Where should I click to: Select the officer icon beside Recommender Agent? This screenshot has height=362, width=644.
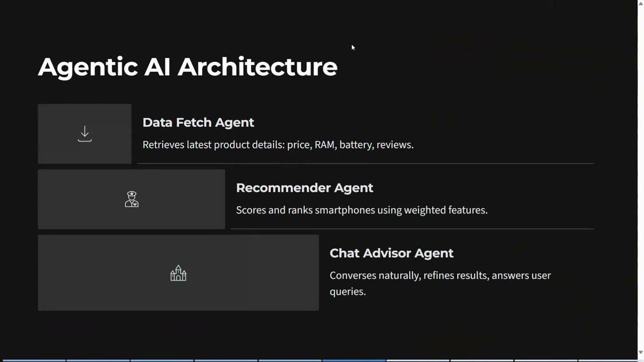tap(131, 199)
